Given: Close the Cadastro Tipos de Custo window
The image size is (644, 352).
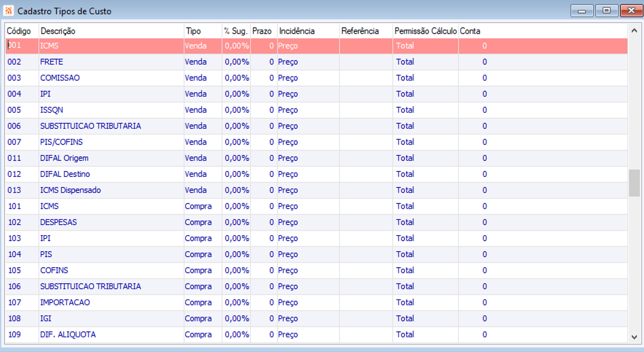Looking at the screenshot, I should coord(631,11).
